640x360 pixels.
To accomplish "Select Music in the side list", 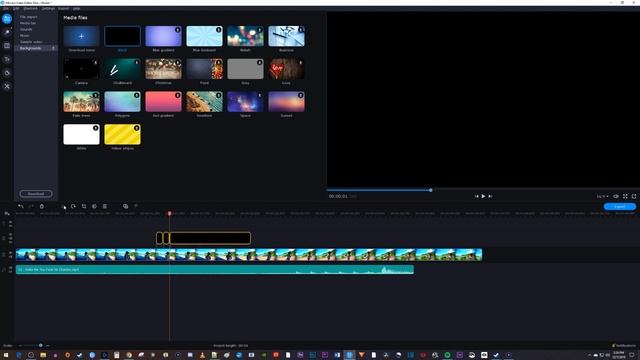I will click(24, 36).
